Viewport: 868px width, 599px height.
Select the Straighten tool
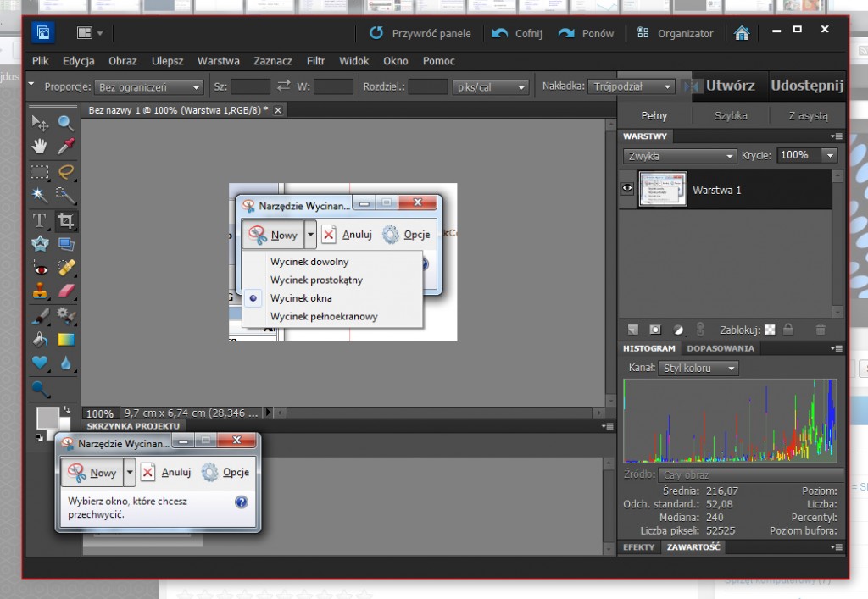(x=66, y=243)
